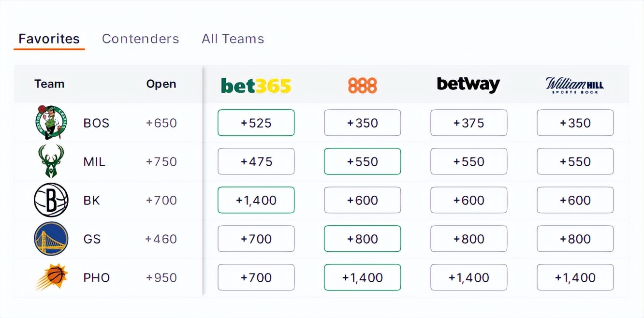
Task: Select BOS +525 odds at bet365
Action: (256, 123)
